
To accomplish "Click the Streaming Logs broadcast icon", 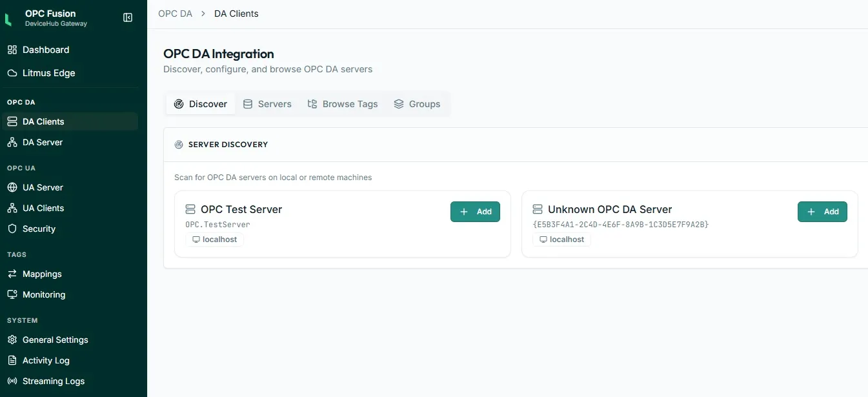I will point(12,381).
